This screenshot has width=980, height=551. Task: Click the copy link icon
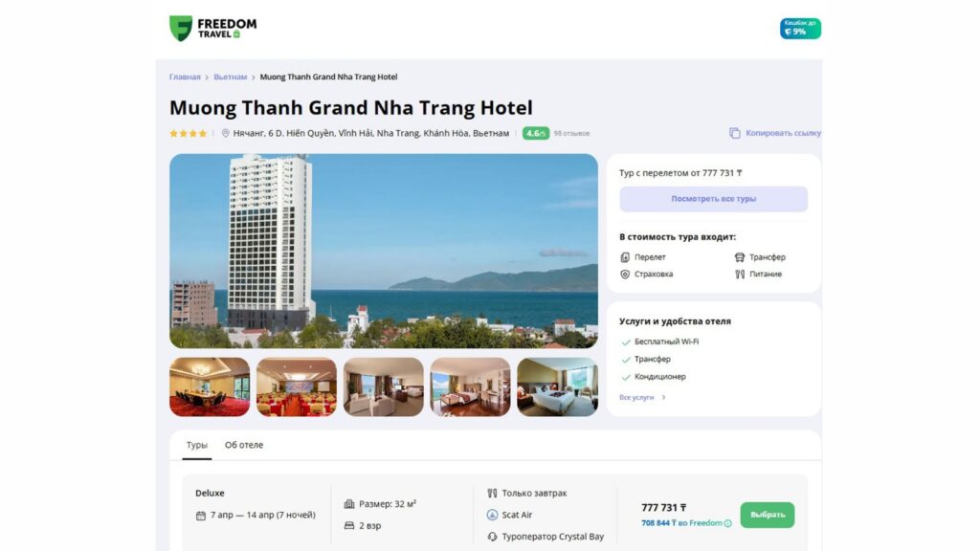point(734,133)
